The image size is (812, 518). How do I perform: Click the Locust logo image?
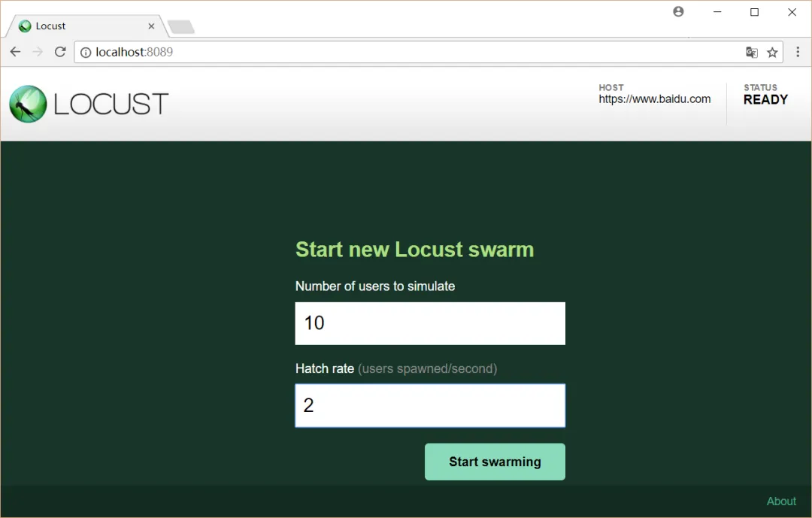[28, 104]
